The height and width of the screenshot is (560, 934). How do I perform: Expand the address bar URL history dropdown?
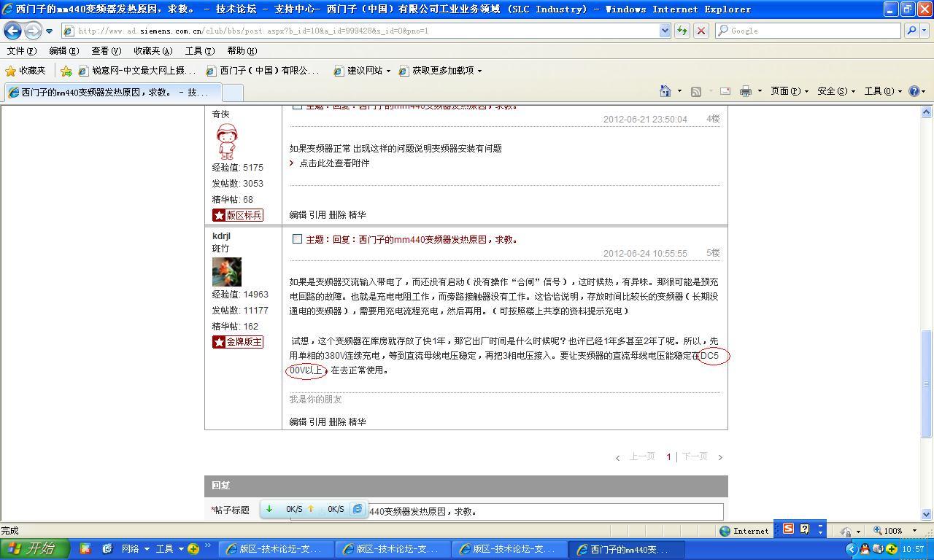pyautogui.click(x=665, y=31)
